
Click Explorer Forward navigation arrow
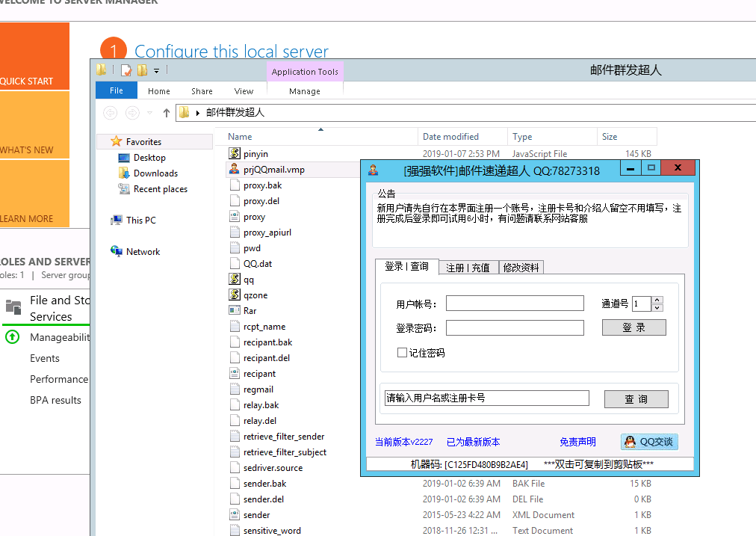tap(132, 112)
